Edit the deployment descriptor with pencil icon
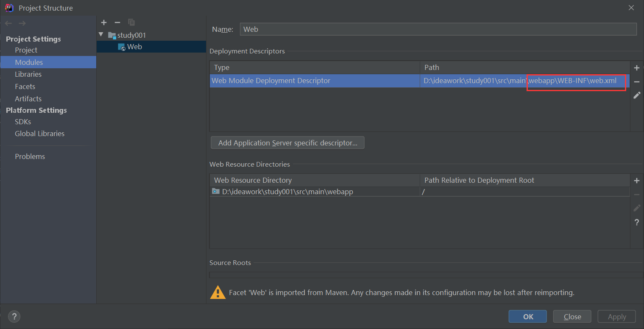644x329 pixels. click(x=636, y=95)
